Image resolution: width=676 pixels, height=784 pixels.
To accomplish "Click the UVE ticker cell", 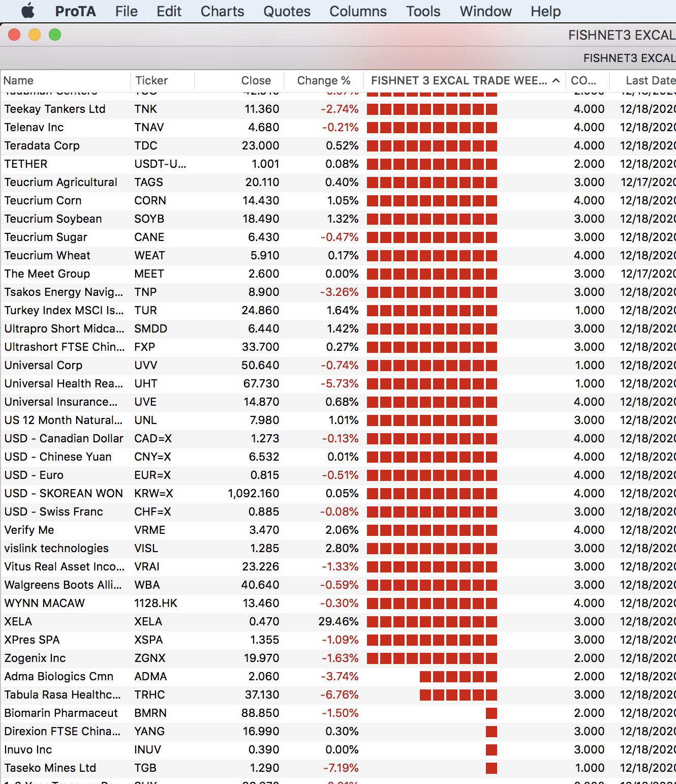I will pyautogui.click(x=145, y=402).
